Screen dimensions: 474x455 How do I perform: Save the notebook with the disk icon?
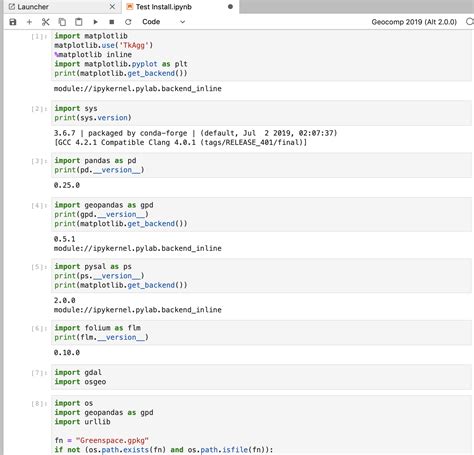13,22
